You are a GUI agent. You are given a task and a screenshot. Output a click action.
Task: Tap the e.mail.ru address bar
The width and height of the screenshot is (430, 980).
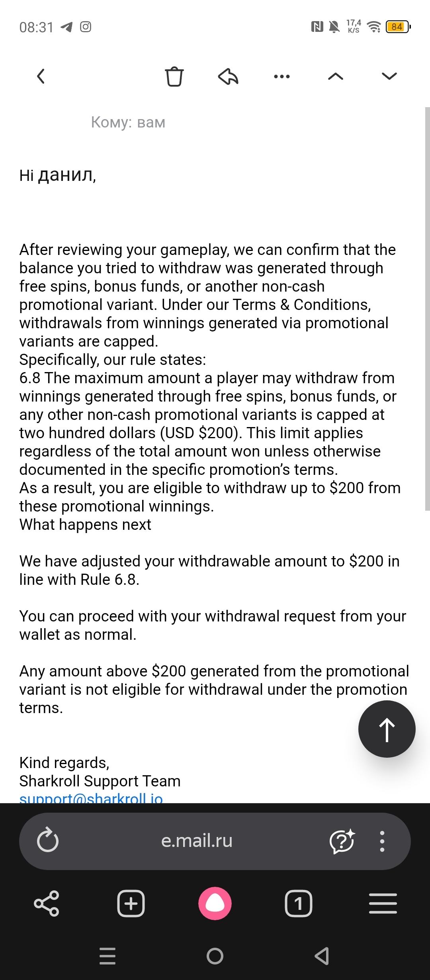[x=197, y=841]
